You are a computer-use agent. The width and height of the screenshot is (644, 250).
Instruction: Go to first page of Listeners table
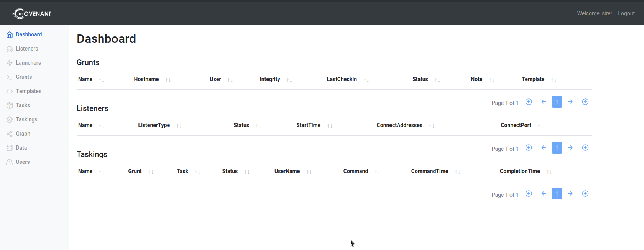[528, 148]
